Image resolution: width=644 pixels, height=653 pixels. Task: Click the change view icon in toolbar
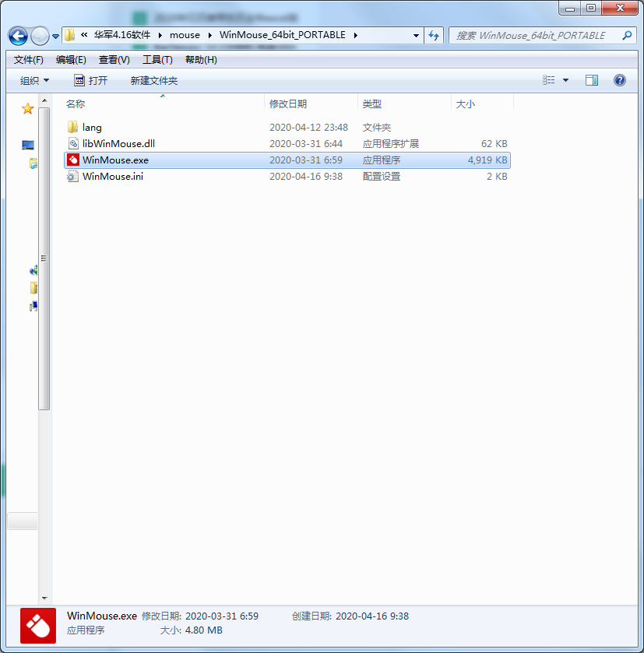click(x=549, y=80)
